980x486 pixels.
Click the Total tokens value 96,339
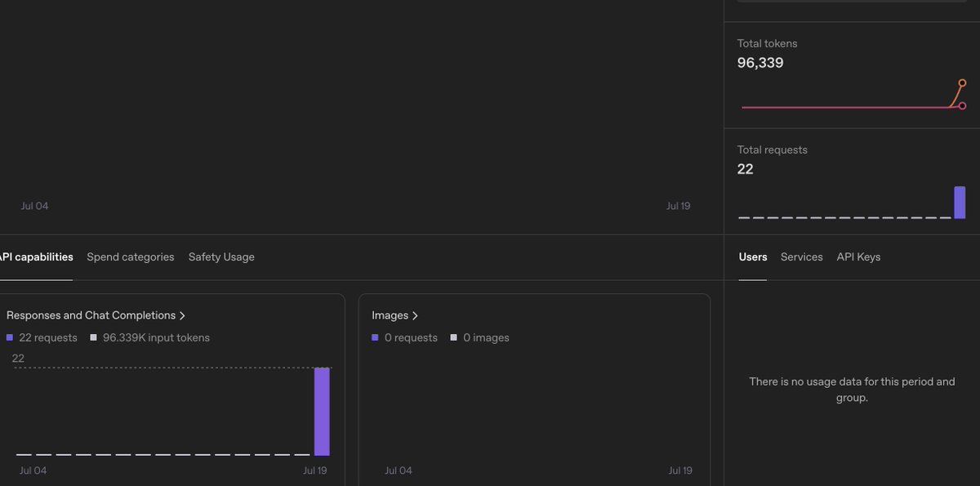pyautogui.click(x=760, y=63)
